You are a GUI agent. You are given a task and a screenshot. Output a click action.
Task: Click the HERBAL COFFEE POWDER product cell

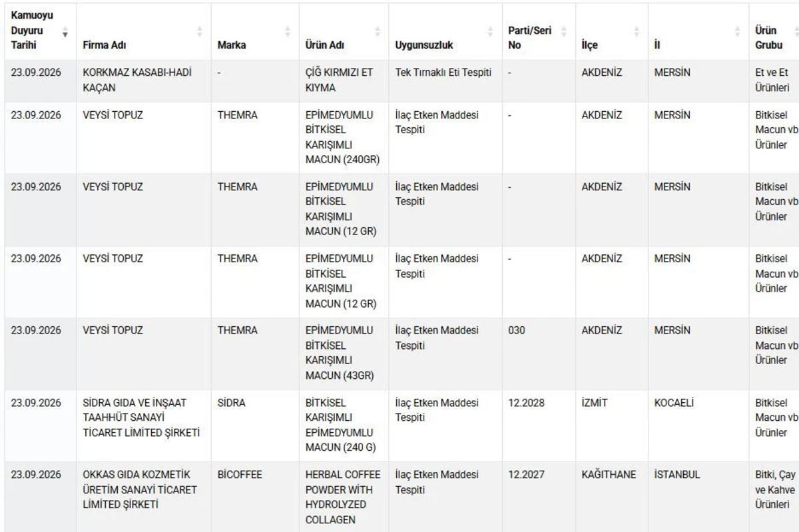(344, 497)
